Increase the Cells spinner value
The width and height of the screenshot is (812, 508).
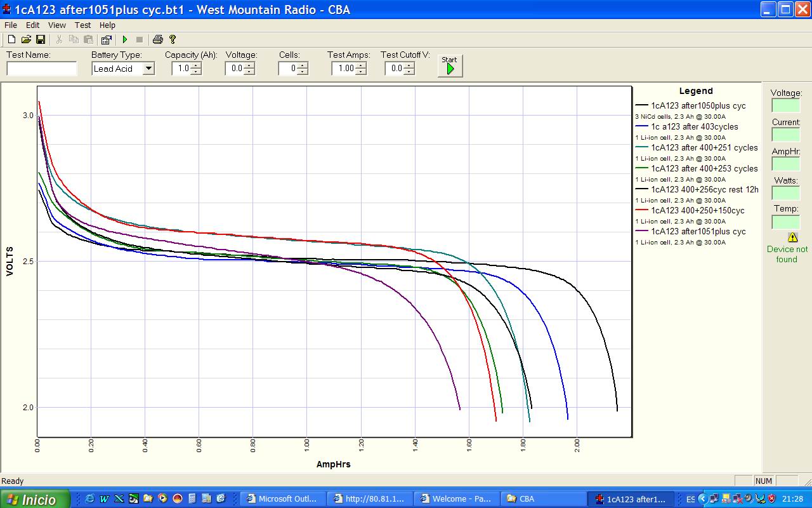(x=303, y=65)
